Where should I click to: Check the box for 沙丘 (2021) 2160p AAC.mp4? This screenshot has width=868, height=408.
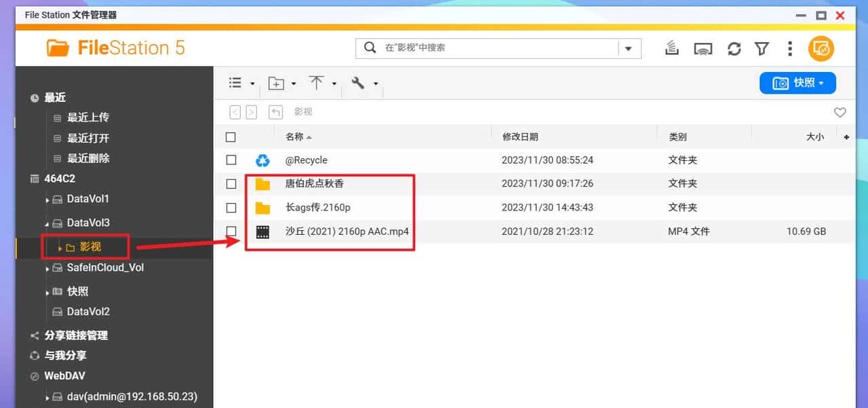tap(231, 231)
